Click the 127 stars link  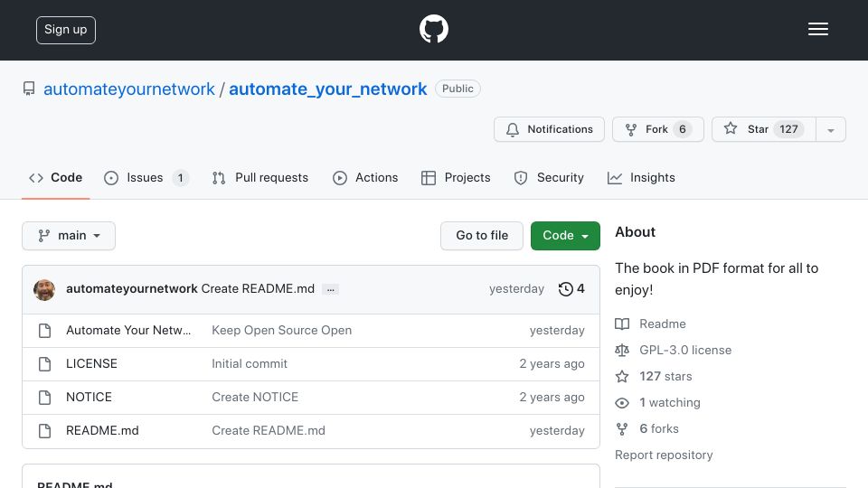click(x=665, y=376)
